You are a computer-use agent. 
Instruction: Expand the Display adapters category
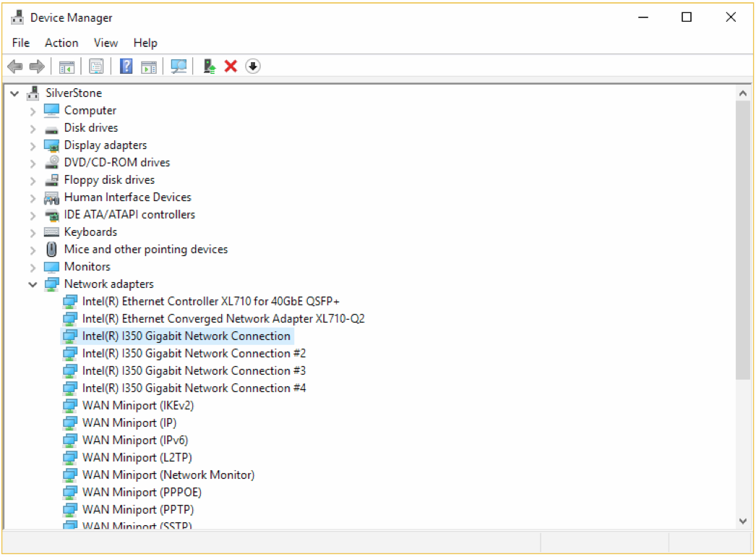(x=33, y=146)
